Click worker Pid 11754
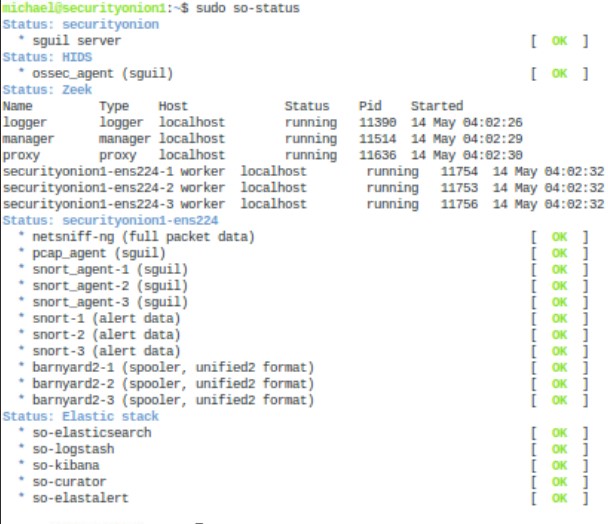 point(459,171)
